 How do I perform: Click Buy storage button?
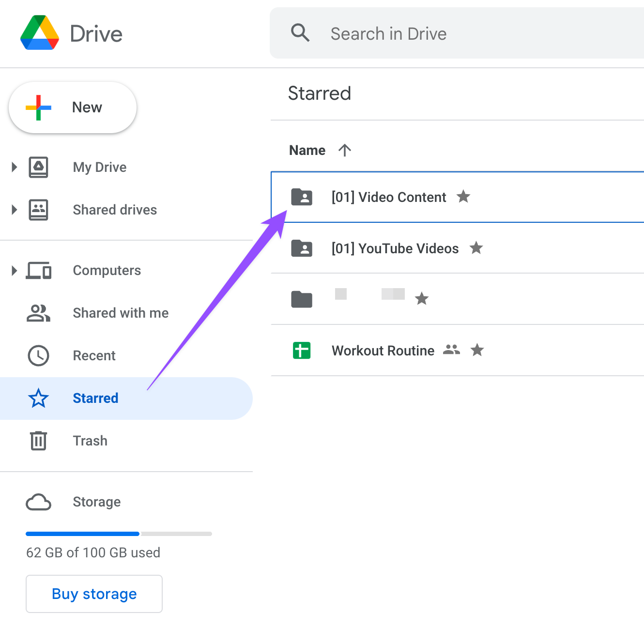tap(94, 594)
